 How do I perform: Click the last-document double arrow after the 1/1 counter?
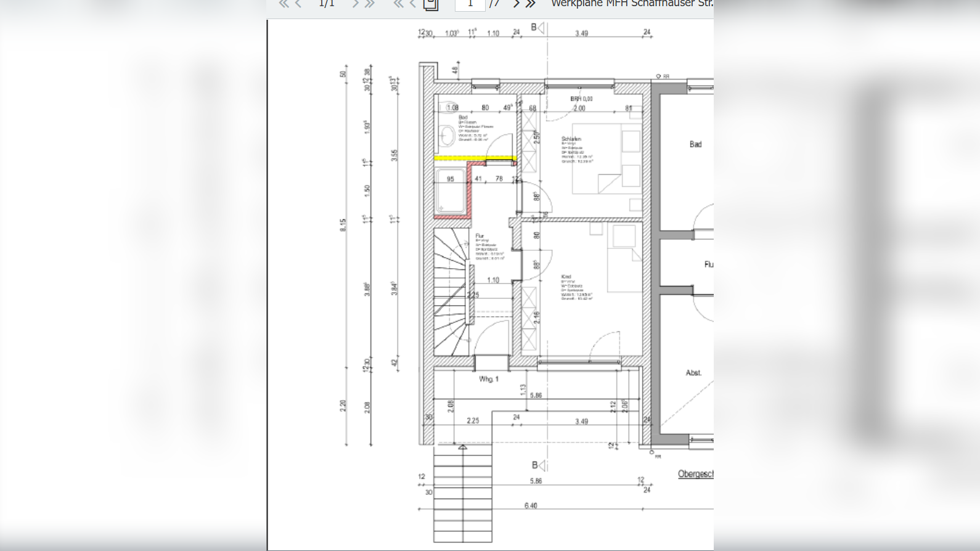[370, 4]
